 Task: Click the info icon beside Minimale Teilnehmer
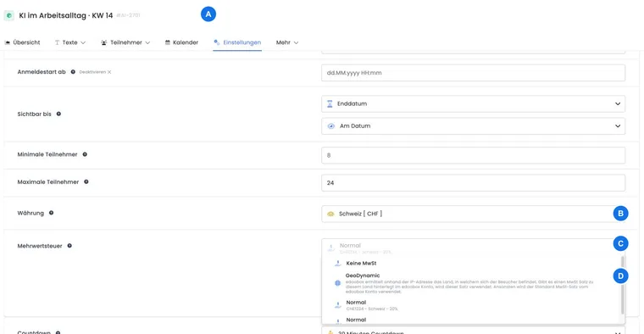[x=85, y=154]
